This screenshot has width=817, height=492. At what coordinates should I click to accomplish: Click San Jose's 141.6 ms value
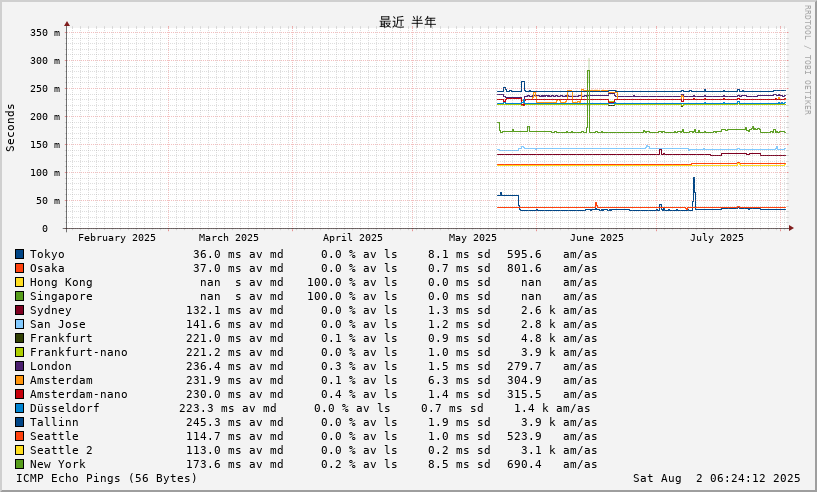[214, 324]
